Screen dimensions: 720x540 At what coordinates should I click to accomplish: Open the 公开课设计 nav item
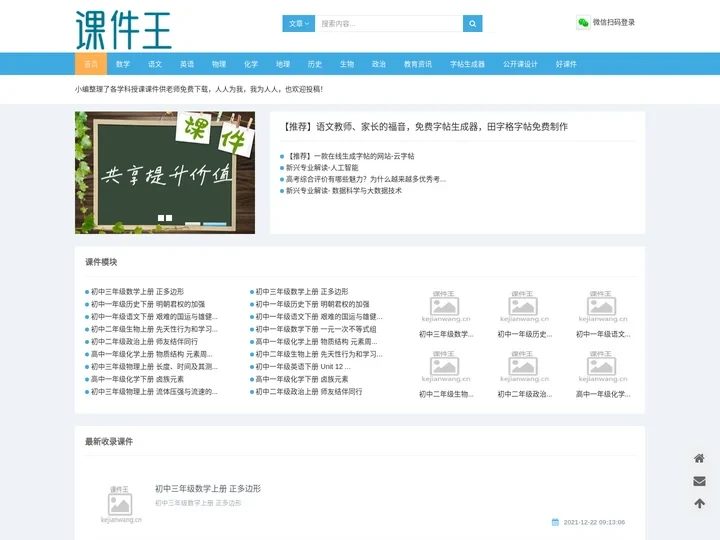point(520,64)
